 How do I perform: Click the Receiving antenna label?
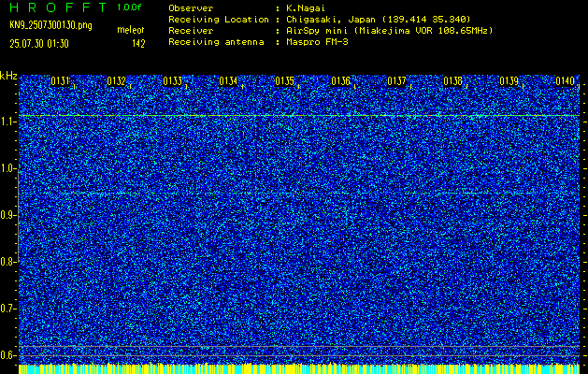pos(216,42)
